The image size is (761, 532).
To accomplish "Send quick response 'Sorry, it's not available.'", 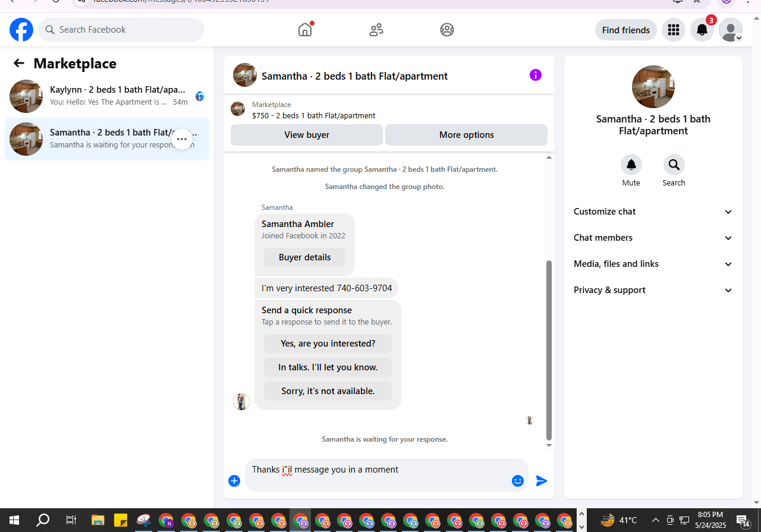I will [x=328, y=391].
